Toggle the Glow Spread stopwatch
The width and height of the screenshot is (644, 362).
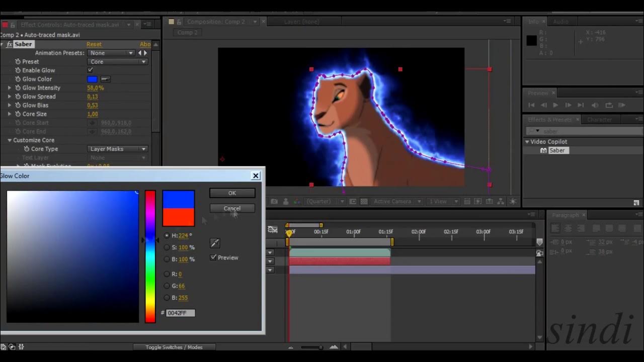click(18, 97)
